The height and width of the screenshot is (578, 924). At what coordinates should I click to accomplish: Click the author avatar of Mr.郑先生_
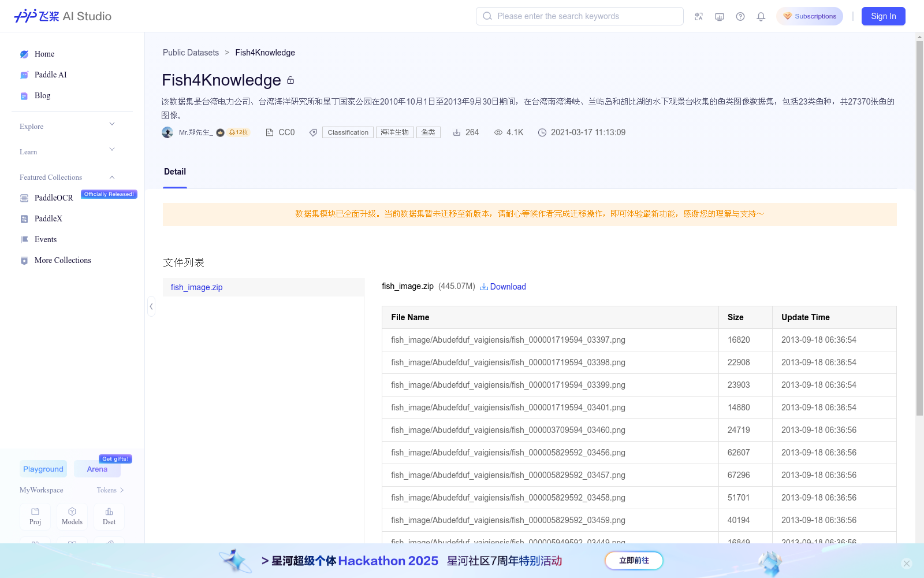point(167,132)
